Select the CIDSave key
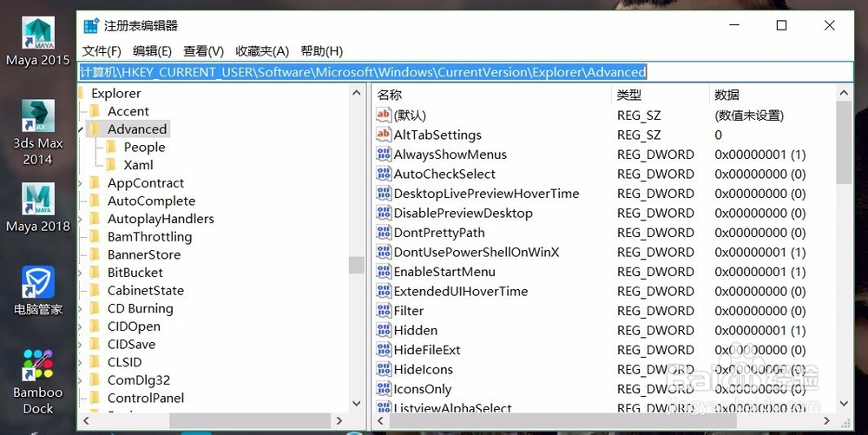868x435 pixels. (132, 344)
